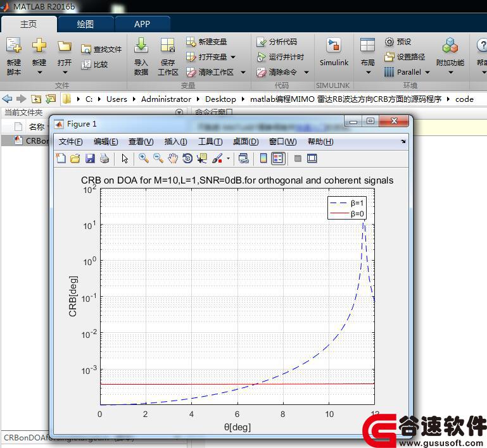Click New Figure icon in the Figure 1 toolbar

61,159
